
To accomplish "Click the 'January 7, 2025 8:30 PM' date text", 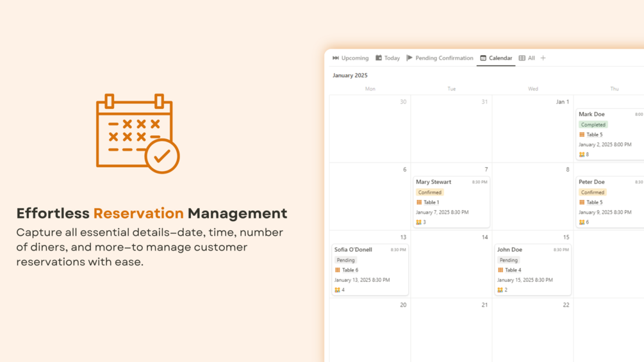I will click(x=442, y=212).
